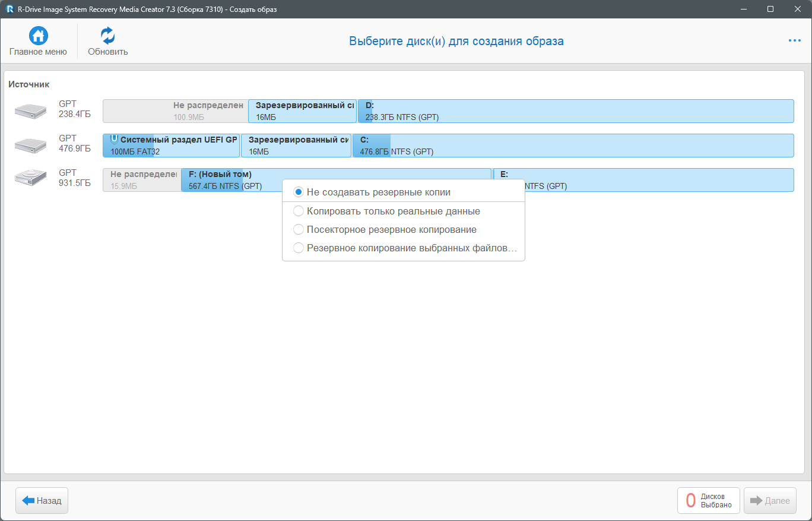Select Копировать только реальные данные option
The height and width of the screenshot is (521, 812).
pos(299,211)
